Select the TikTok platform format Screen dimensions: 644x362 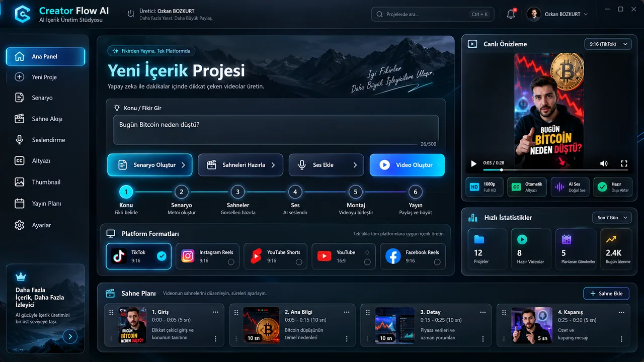click(x=138, y=256)
